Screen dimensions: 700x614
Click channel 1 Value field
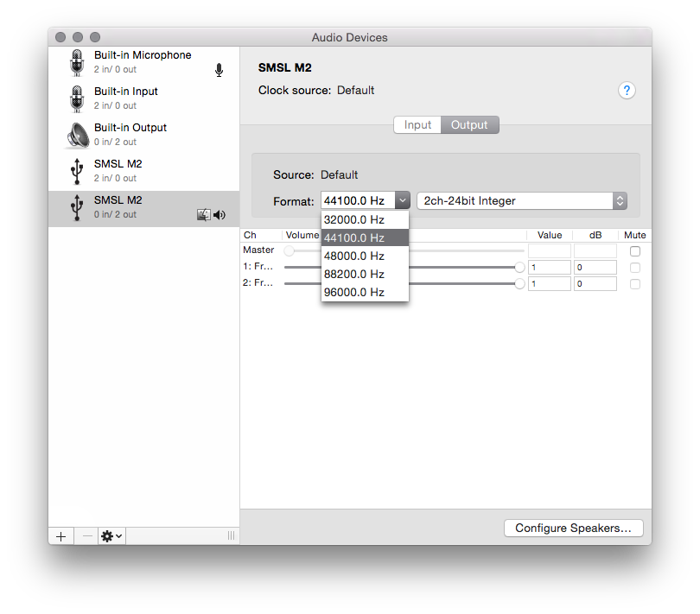click(549, 268)
